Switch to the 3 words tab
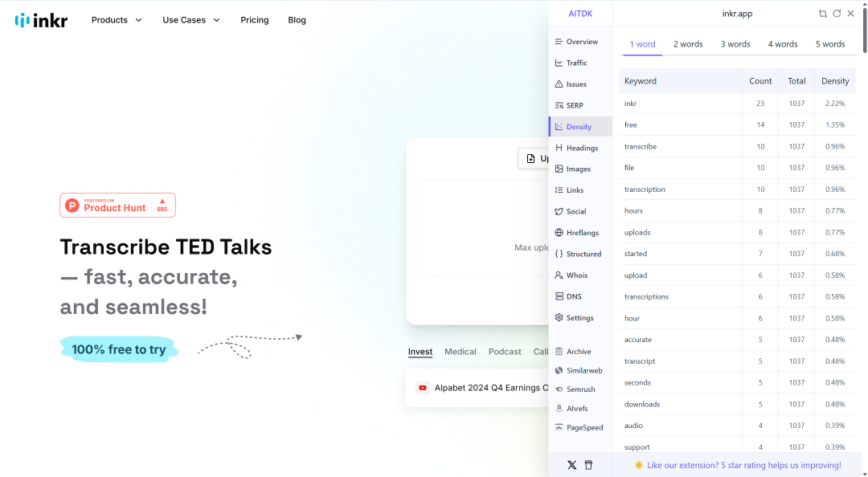The image size is (868, 477). tap(735, 44)
